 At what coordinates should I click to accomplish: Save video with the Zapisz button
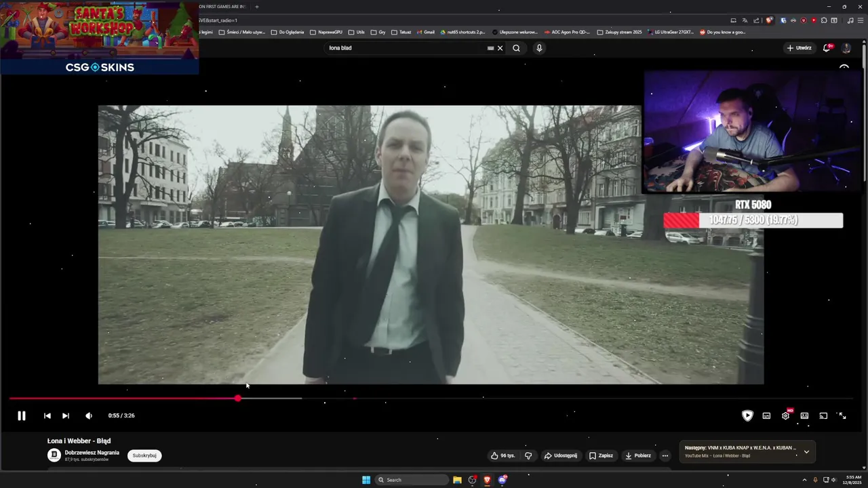(601, 455)
